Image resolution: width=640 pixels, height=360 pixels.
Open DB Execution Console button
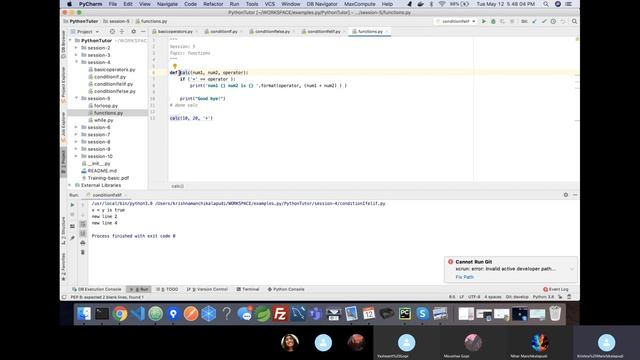coord(97,289)
